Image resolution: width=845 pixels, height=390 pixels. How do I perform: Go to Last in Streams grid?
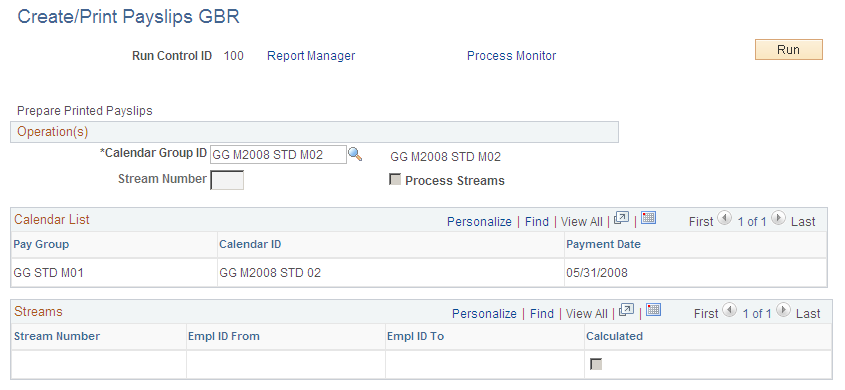(x=808, y=314)
